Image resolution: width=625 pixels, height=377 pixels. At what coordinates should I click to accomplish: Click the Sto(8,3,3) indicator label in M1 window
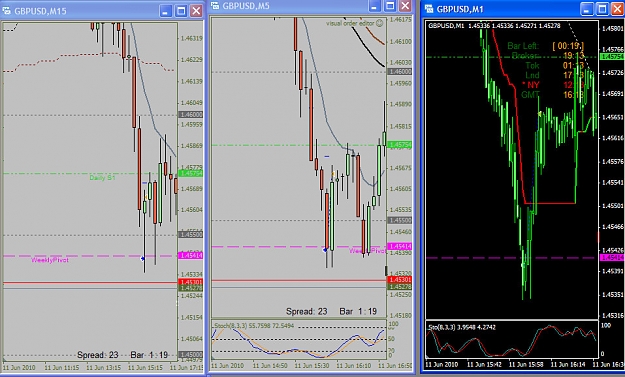tap(462, 327)
